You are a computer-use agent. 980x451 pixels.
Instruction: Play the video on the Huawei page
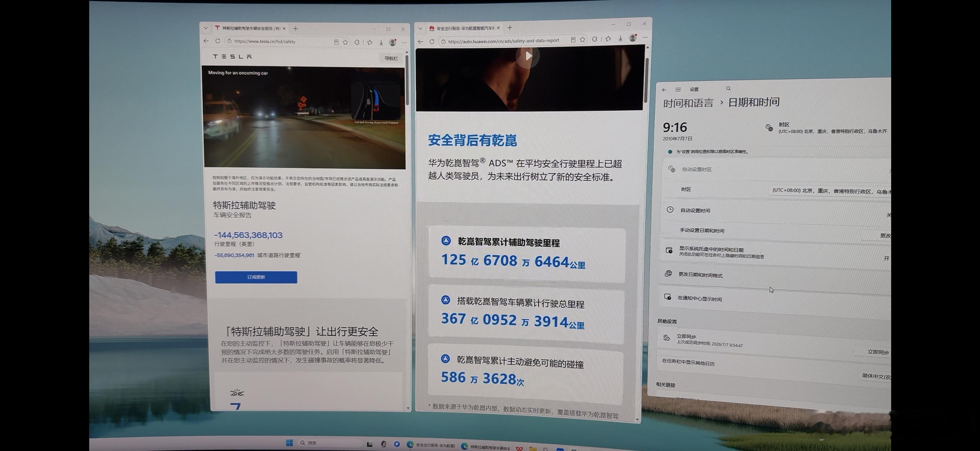click(528, 56)
